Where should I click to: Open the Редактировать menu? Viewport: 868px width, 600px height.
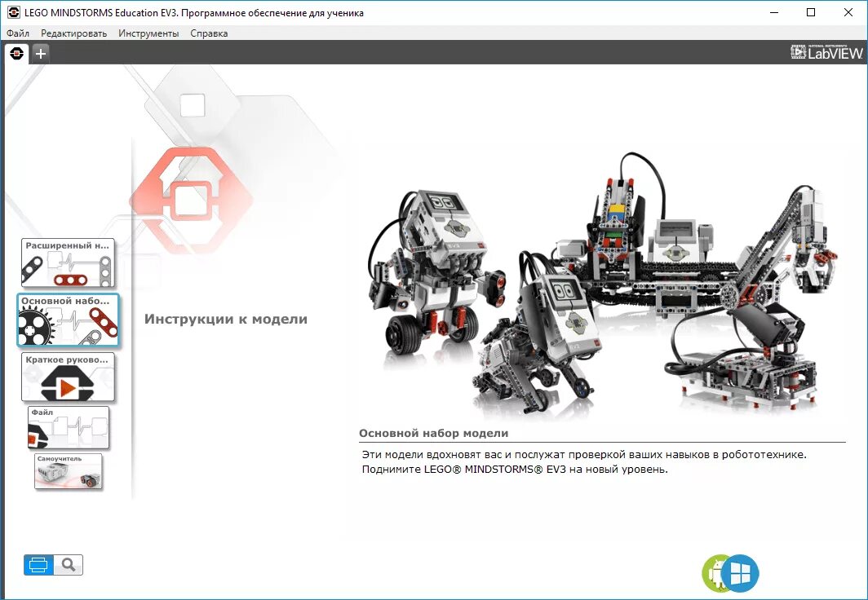tap(73, 33)
